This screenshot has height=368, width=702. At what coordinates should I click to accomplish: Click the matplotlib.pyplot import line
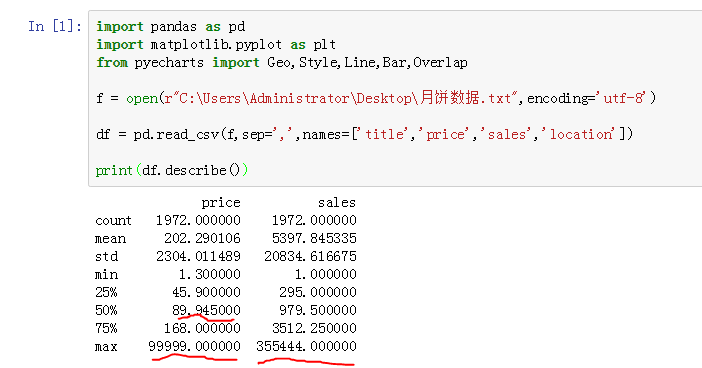(216, 44)
